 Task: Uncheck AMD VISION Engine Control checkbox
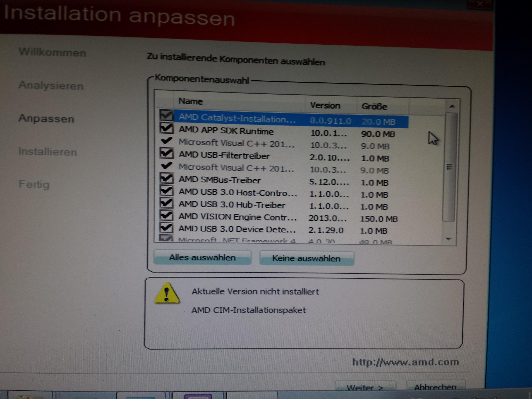point(166,215)
